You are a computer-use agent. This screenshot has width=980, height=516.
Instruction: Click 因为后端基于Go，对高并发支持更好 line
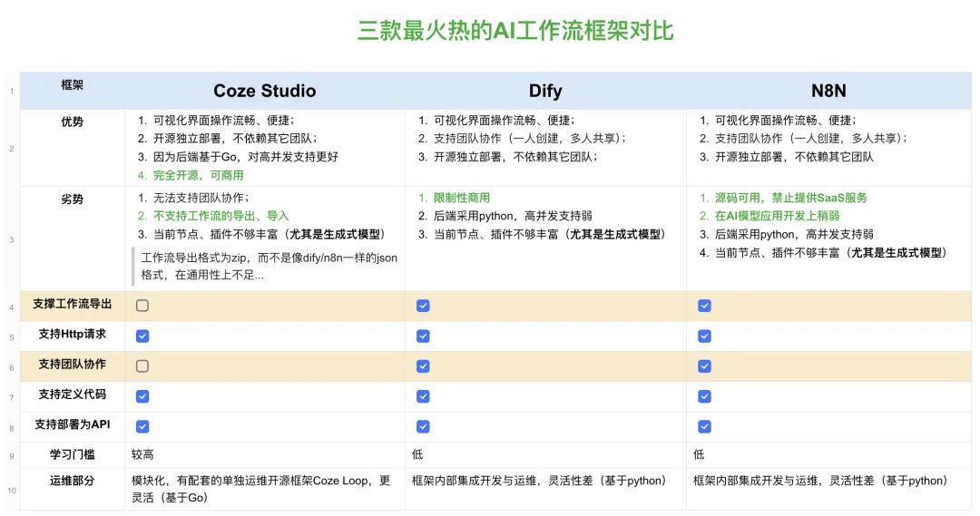246,157
